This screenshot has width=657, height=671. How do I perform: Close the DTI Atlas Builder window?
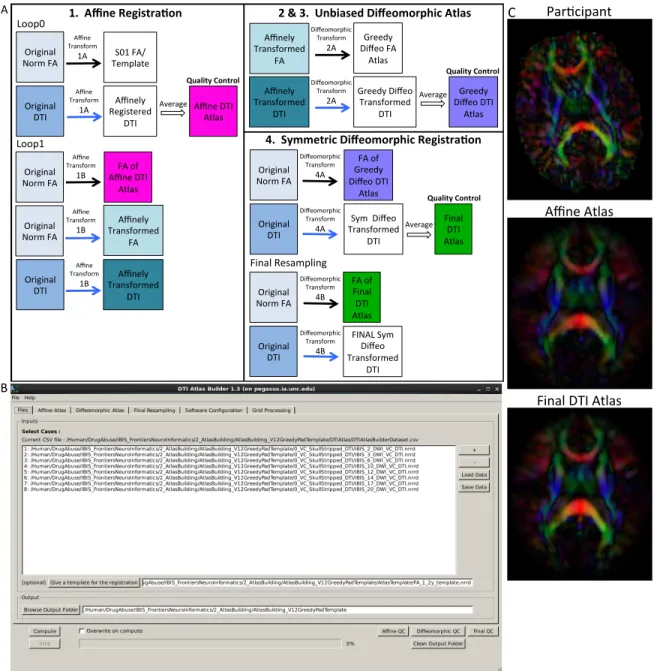pos(497,389)
